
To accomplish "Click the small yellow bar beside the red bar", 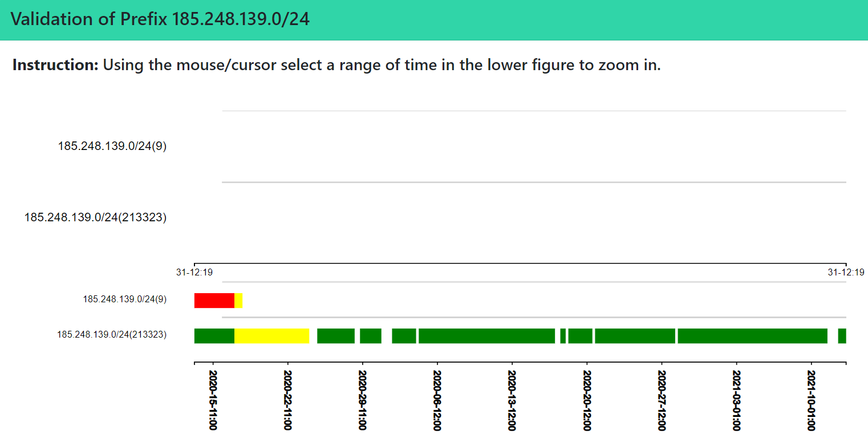I will click(x=238, y=301).
